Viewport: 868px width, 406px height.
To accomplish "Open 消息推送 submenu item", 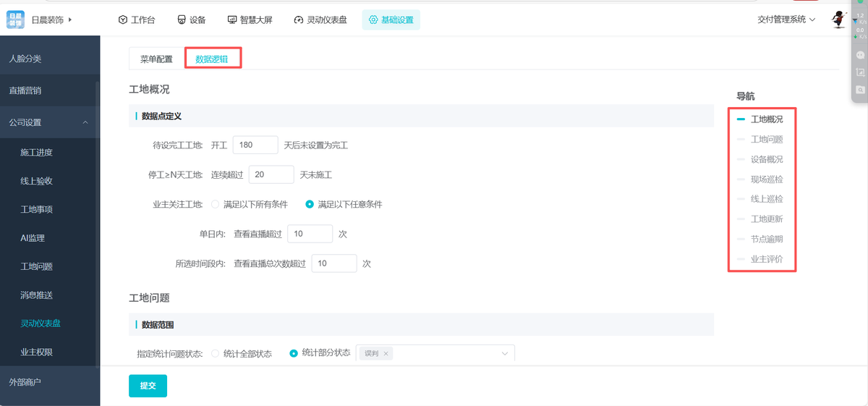I will click(x=50, y=295).
